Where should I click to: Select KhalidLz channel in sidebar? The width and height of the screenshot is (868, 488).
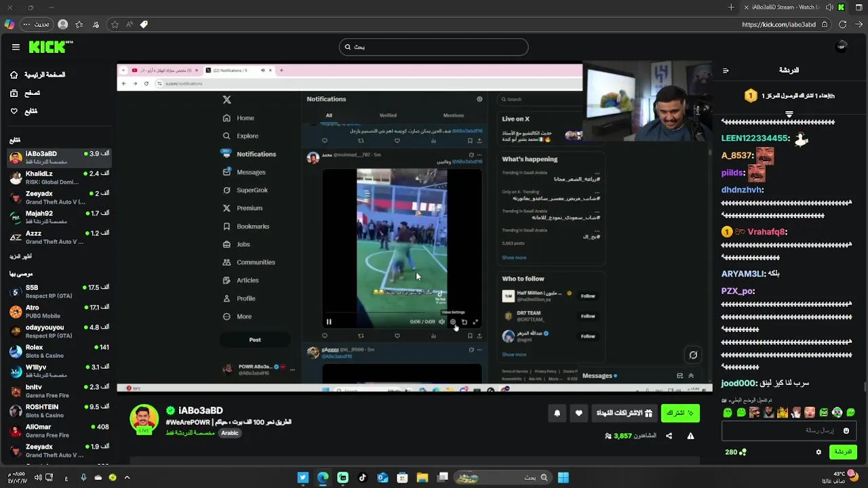(59, 178)
